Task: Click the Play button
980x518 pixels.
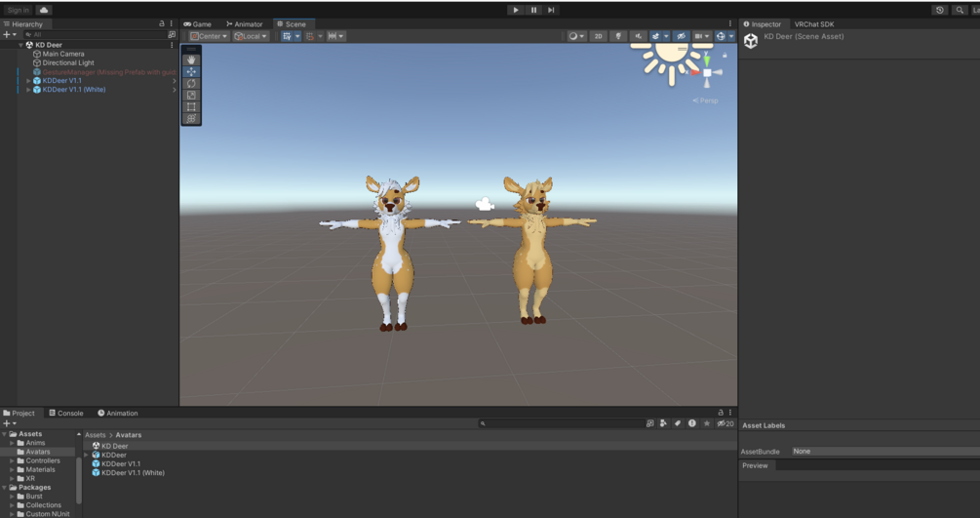Action: (x=516, y=10)
